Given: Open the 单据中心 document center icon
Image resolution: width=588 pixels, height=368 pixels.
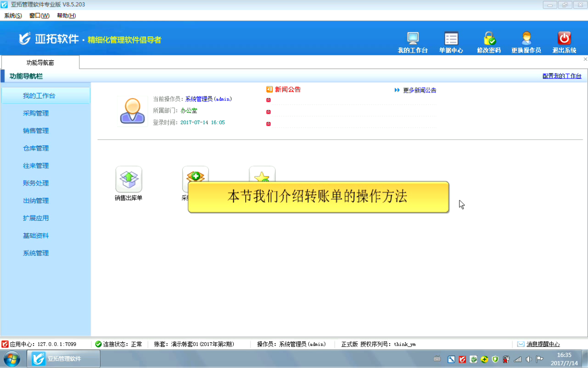Looking at the screenshot, I should 451,39.
